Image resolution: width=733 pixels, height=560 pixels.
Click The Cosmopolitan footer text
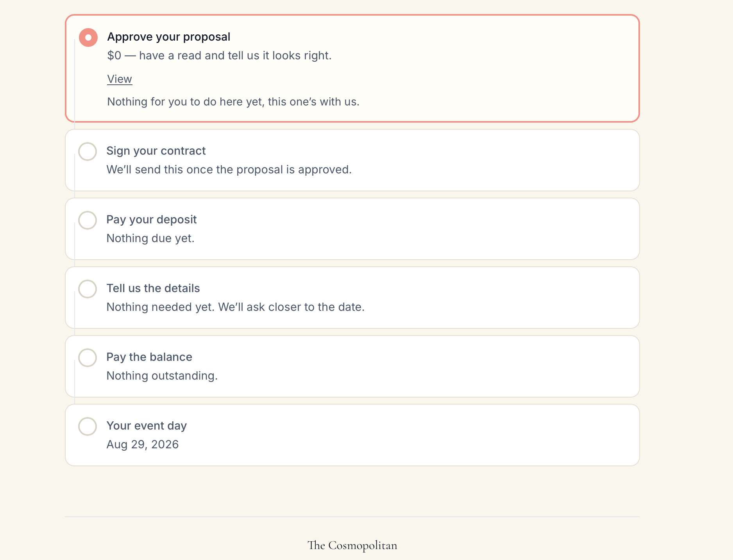(352, 545)
